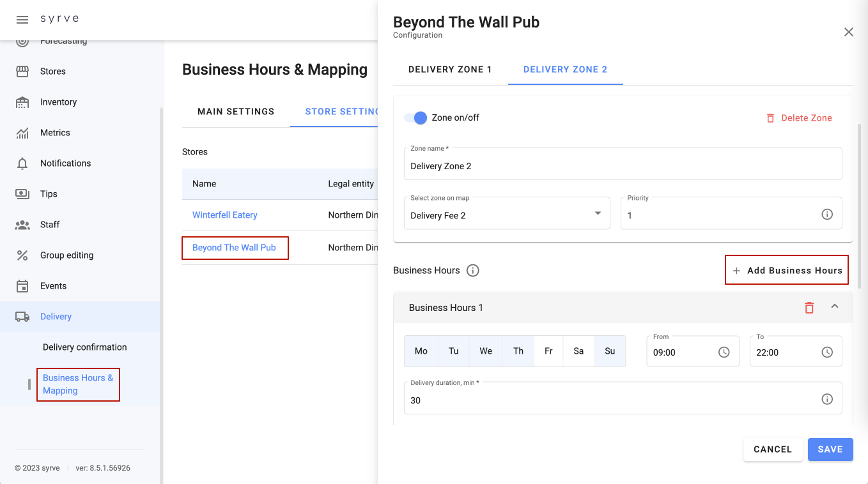Click the Add Business Hours button
This screenshot has width=868, height=484.
[787, 270]
